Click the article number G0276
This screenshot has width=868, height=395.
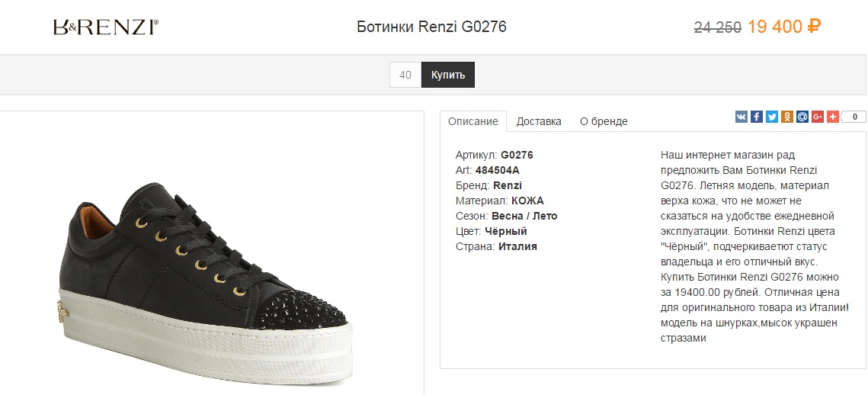tap(517, 155)
